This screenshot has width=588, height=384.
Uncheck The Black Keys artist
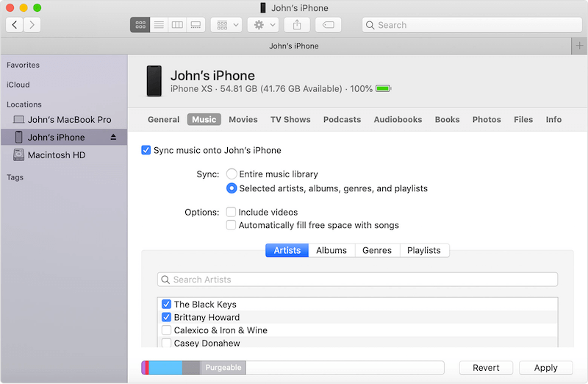pyautogui.click(x=167, y=304)
